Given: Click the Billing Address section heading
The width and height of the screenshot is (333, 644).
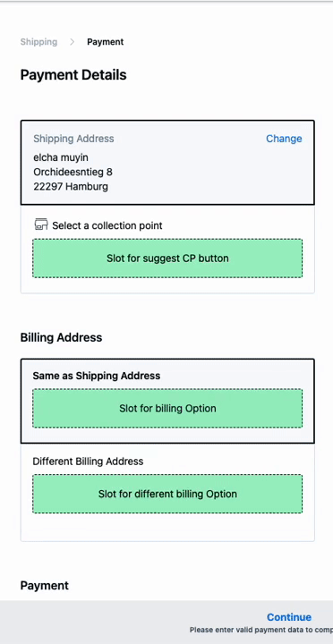Looking at the screenshot, I should pyautogui.click(x=61, y=337).
